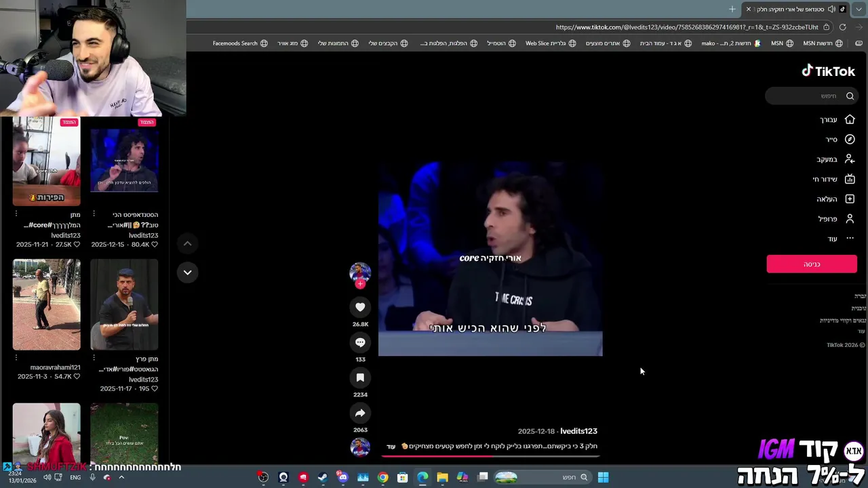Share the video via arrow icon
868x488 pixels.
pyautogui.click(x=360, y=413)
